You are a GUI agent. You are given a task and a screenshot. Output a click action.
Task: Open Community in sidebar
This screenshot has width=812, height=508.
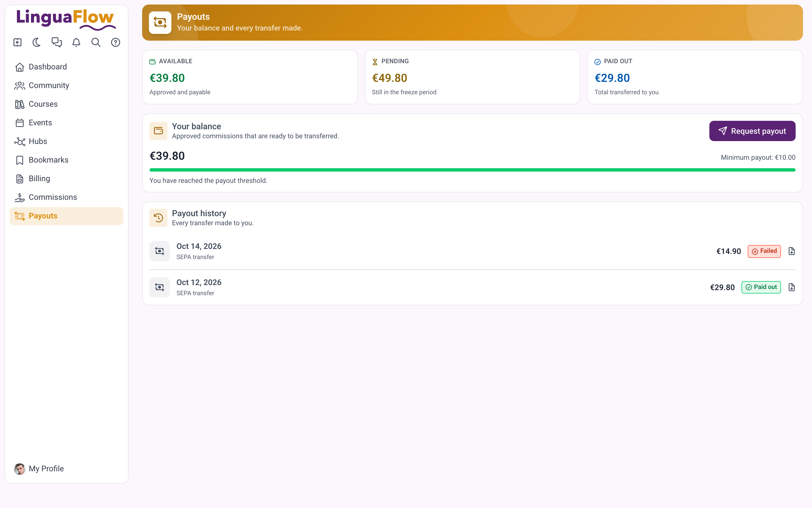(67, 85)
